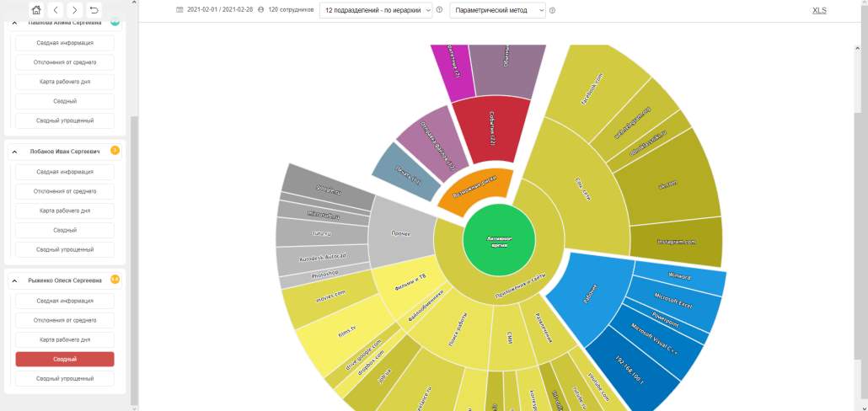Screen dimensions: 868x411
Task: Go to the home page icon
Action: point(36,9)
